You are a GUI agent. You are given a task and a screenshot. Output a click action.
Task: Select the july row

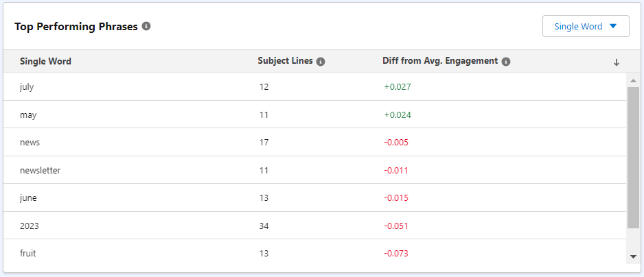tap(314, 86)
